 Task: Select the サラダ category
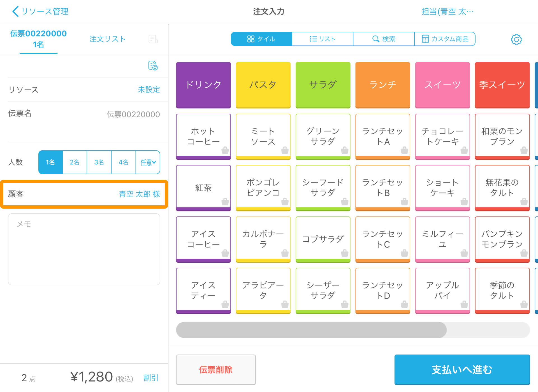323,85
